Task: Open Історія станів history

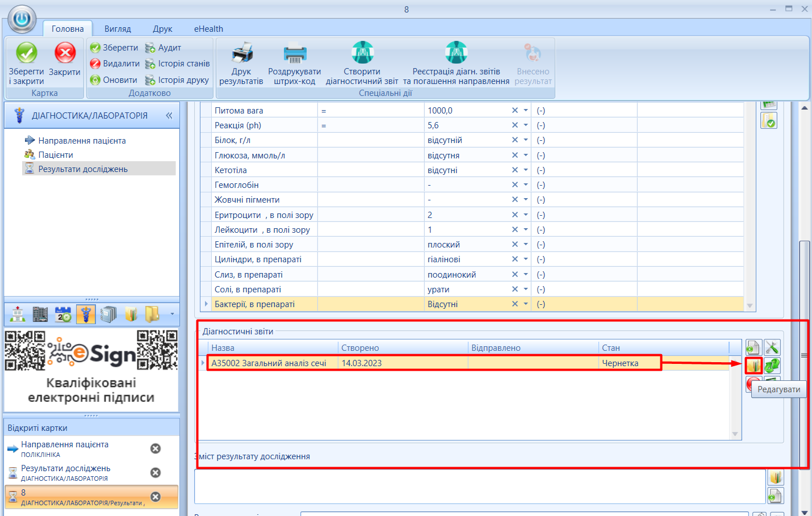Action: coord(177,64)
